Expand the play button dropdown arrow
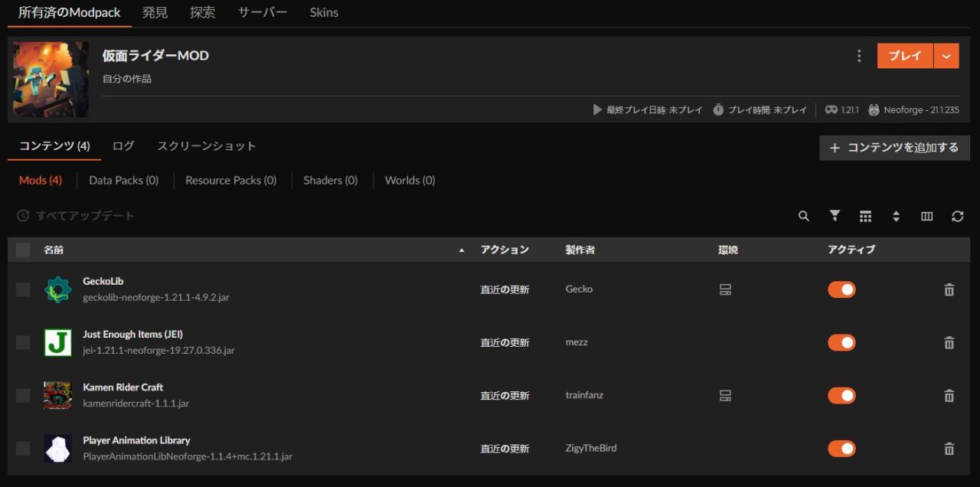Screen dimensions: 980x487 (946, 56)
